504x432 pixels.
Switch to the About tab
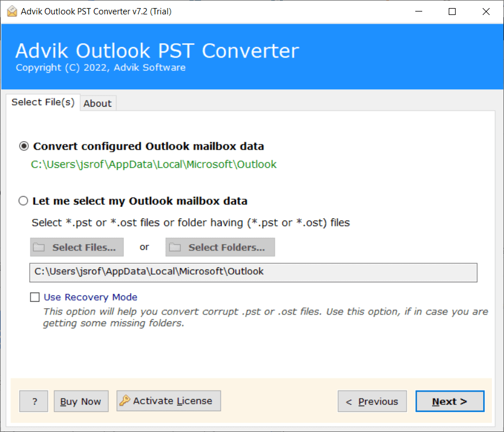click(x=98, y=103)
